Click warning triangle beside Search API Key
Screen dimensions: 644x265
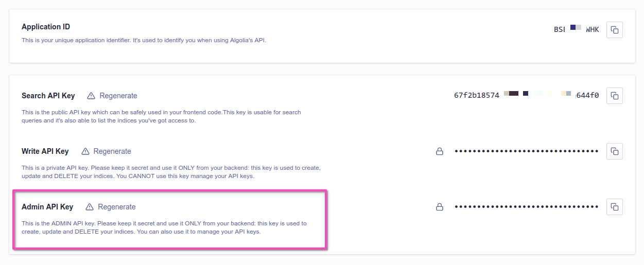(91, 96)
